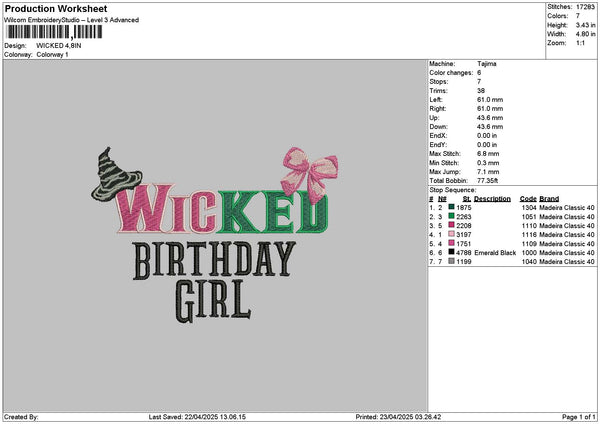Click the 'Up:' measurement label
Image resolution: width=600 pixels, height=424 pixels.
tap(434, 118)
